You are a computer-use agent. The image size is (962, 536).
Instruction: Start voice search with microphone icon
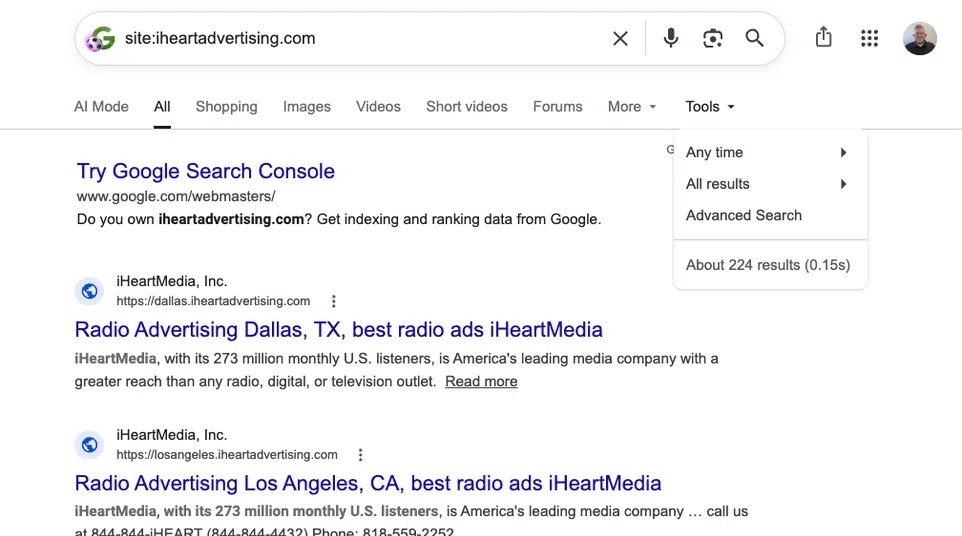point(671,38)
